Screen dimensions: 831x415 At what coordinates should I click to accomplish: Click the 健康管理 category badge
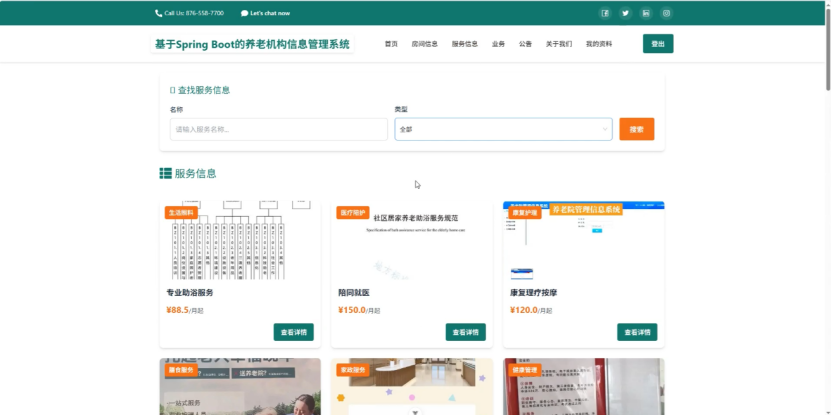[x=525, y=370]
